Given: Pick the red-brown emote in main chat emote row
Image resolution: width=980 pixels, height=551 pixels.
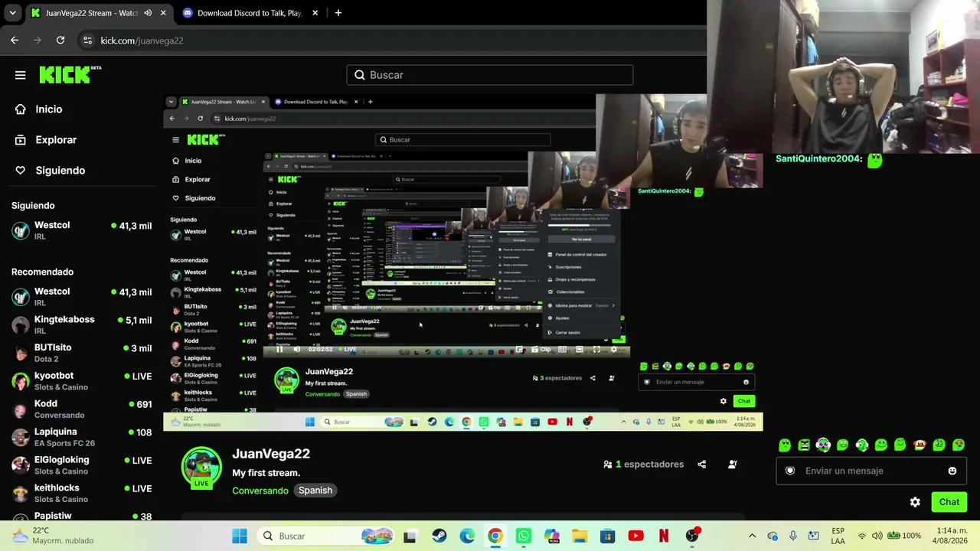Looking at the screenshot, I should pyautogui.click(x=920, y=445).
